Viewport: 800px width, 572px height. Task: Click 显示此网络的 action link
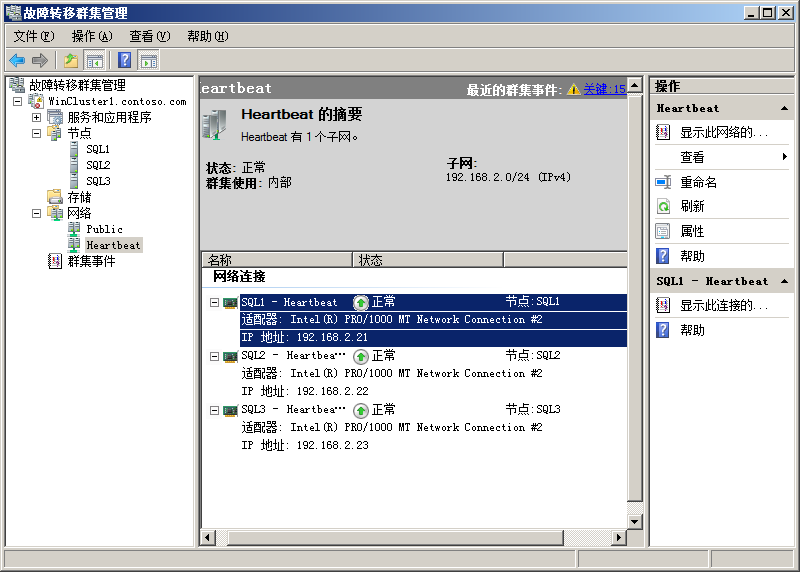(724, 132)
